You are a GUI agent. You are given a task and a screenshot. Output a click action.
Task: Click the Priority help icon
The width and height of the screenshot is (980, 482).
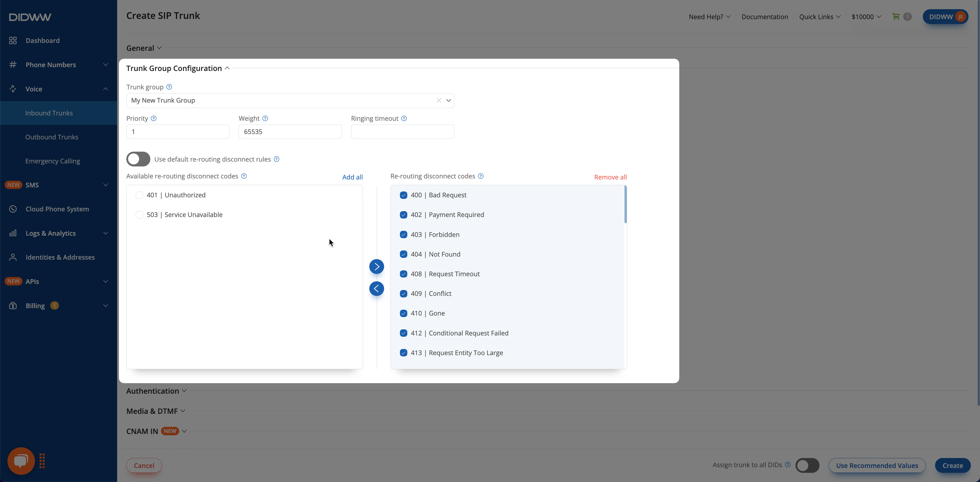tap(154, 118)
